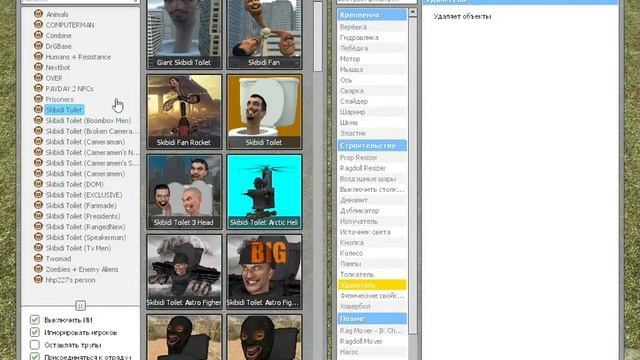Click the icon next to Skibidi Toilet (EXCLUSIVE)
This screenshot has height=360, width=640.
38,194
